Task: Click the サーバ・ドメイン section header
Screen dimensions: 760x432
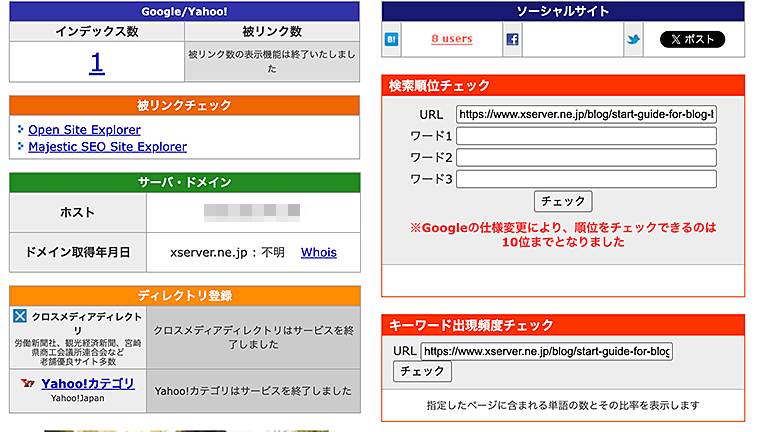Action: 184,182
